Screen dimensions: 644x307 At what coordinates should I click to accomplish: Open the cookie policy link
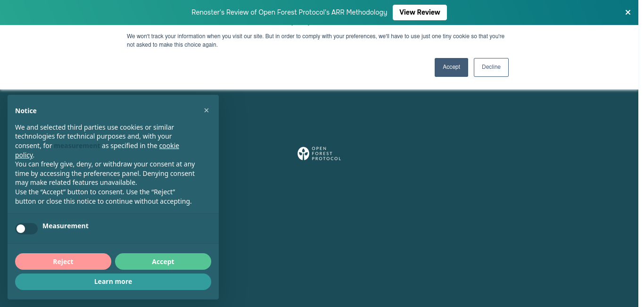point(97,150)
